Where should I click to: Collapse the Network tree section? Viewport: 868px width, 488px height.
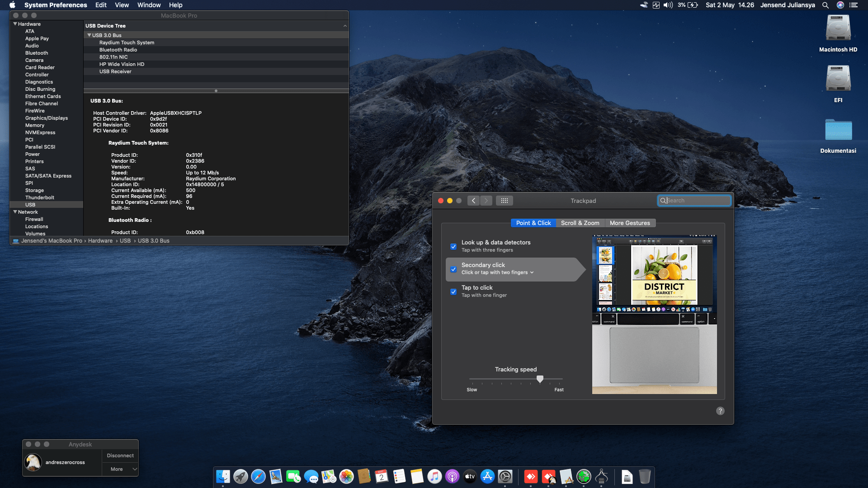pyautogui.click(x=15, y=212)
